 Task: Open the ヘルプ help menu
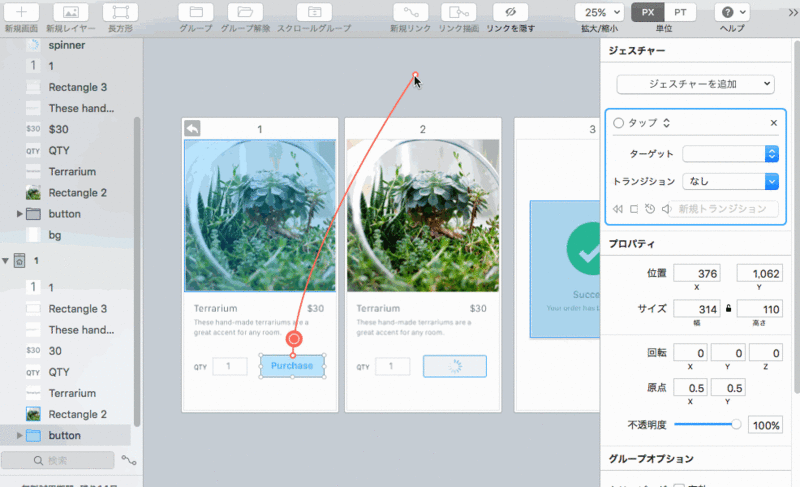(732, 12)
